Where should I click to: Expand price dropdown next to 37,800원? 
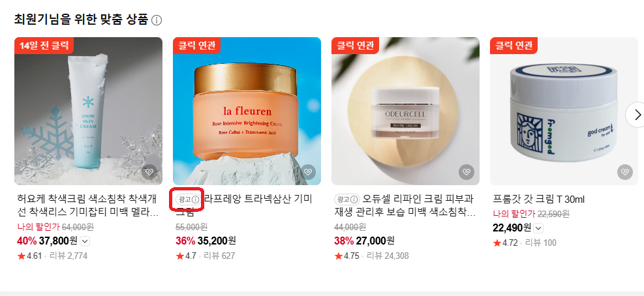(84, 241)
